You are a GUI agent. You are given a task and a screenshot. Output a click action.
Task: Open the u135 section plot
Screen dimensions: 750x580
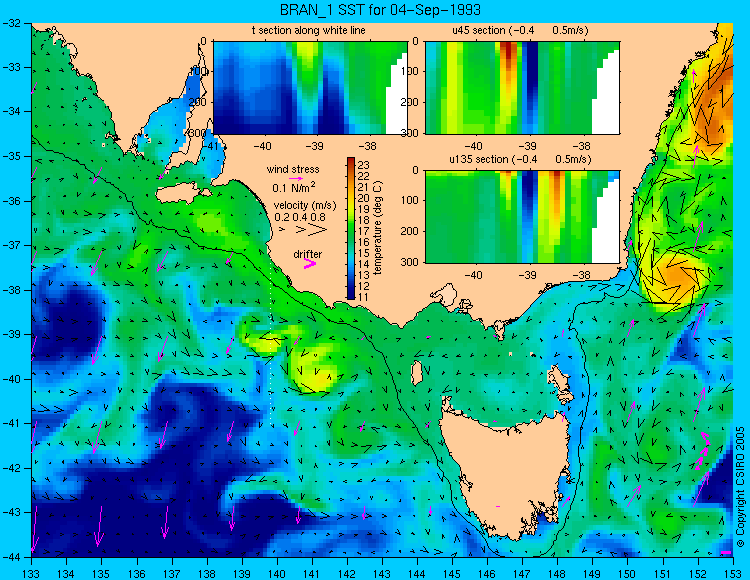tap(522, 217)
